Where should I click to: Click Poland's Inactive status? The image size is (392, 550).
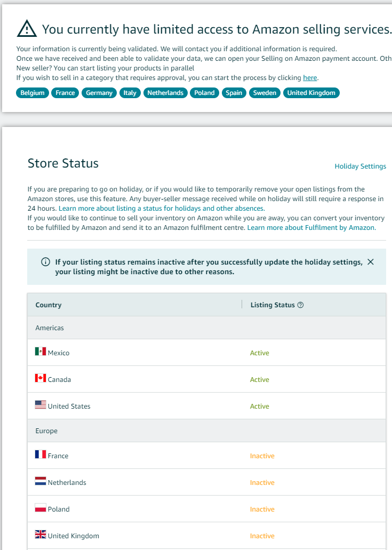(x=262, y=509)
